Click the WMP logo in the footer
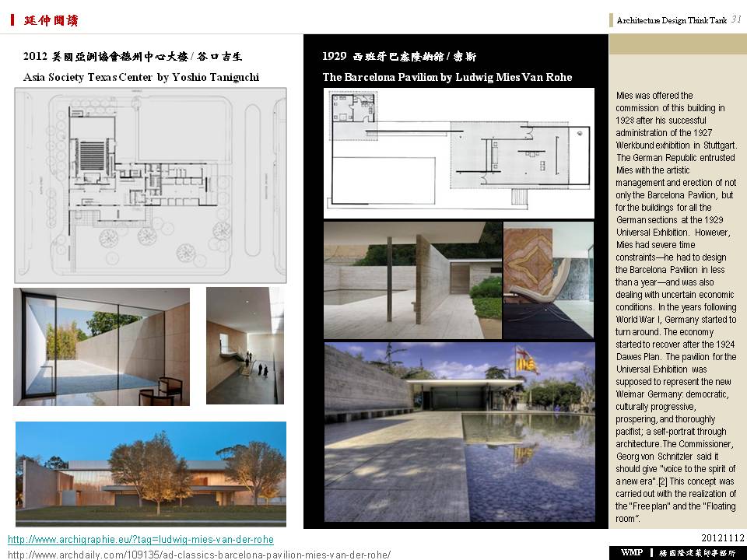 click(631, 552)
